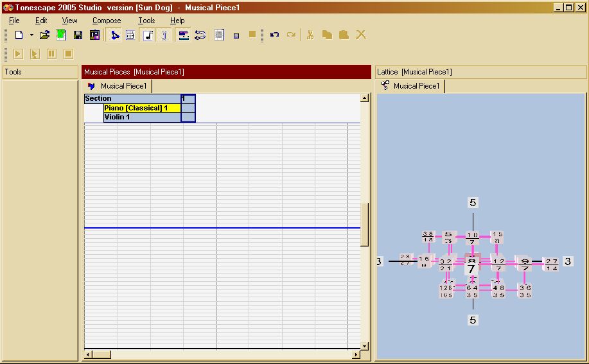This screenshot has width=589, height=364.
Task: Select the 15/8 lattice node
Action: point(497,238)
